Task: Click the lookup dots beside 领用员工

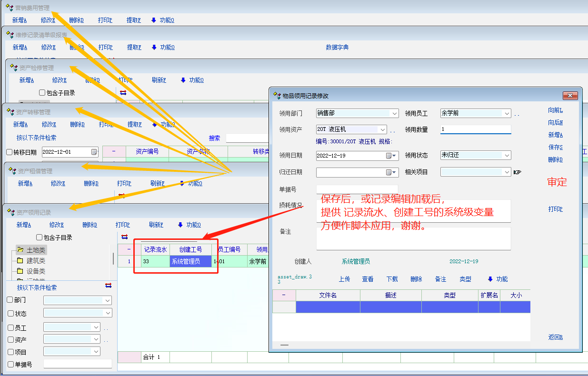Action: pos(517,114)
